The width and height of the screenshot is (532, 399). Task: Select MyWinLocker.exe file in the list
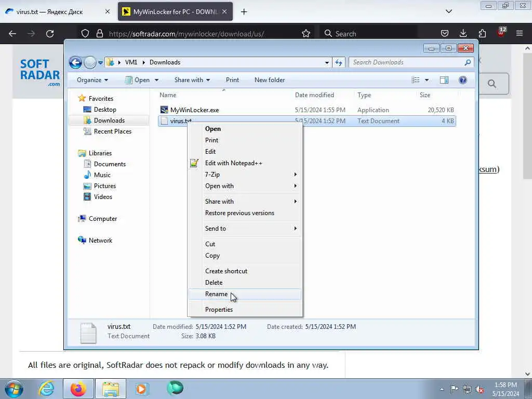[x=194, y=110]
